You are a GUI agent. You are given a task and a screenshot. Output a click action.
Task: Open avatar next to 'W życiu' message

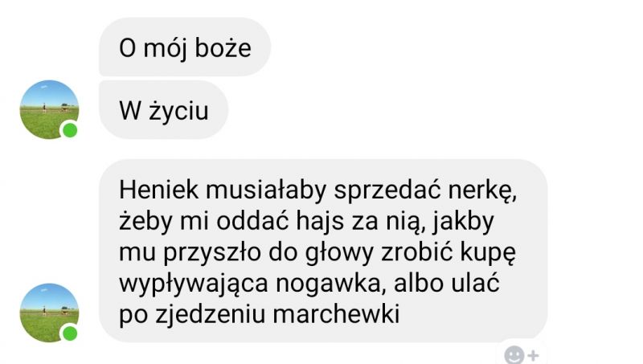point(49,109)
